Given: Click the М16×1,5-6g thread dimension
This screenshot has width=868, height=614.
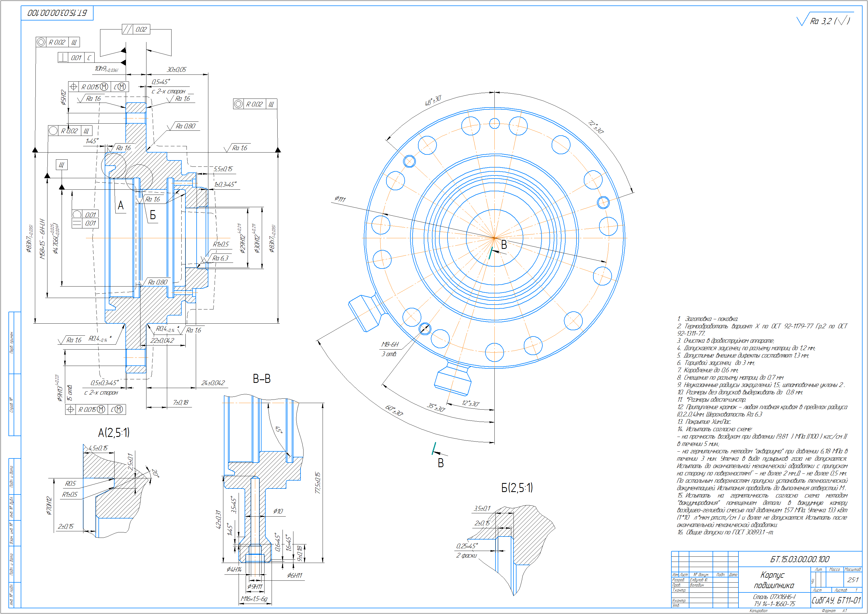Looking at the screenshot, I should coord(254,599).
